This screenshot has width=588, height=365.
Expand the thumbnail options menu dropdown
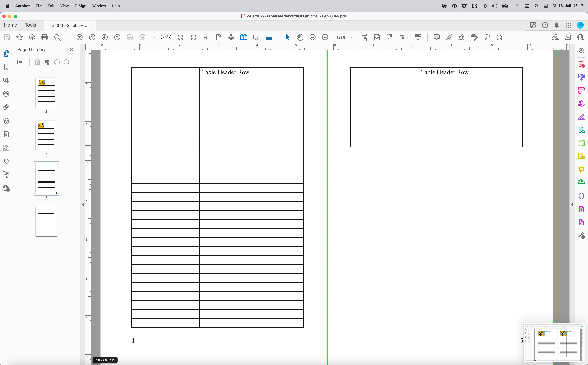(x=22, y=62)
